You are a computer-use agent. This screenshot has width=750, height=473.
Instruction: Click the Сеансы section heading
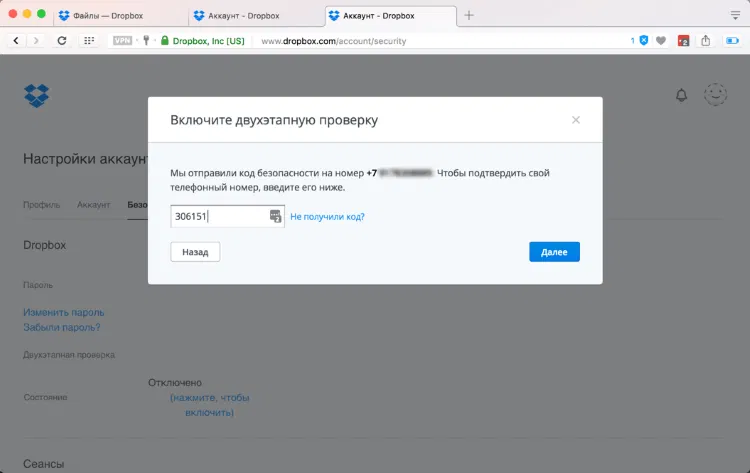[x=44, y=464]
